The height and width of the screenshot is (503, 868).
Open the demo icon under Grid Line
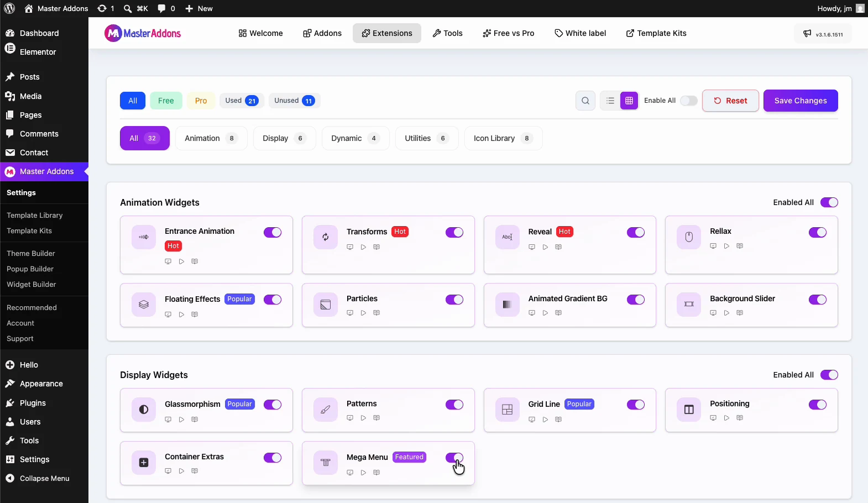pyautogui.click(x=532, y=420)
